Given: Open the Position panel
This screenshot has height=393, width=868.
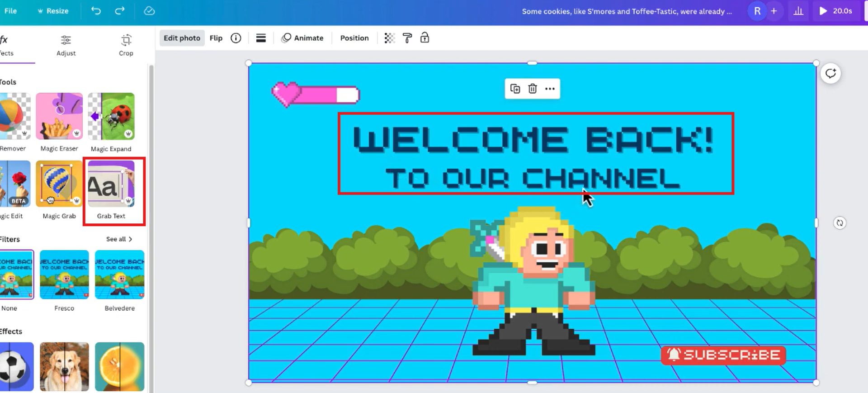Looking at the screenshot, I should coord(354,38).
